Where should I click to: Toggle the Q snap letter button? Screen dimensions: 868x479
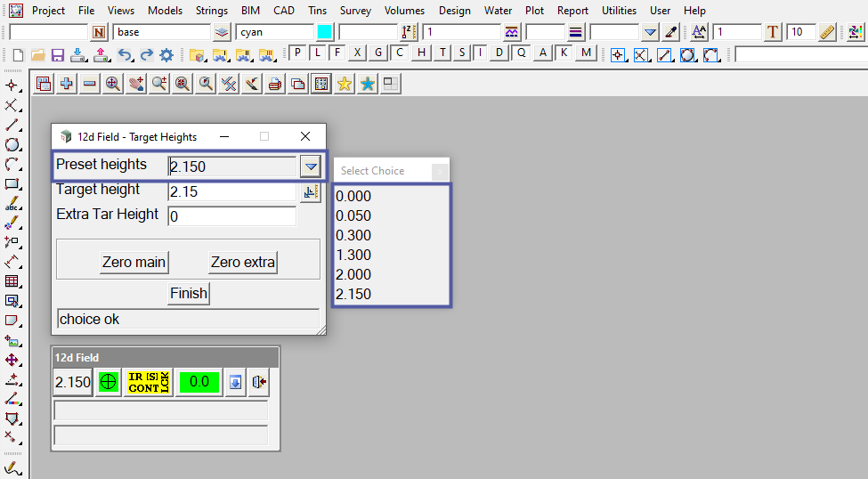[521, 53]
